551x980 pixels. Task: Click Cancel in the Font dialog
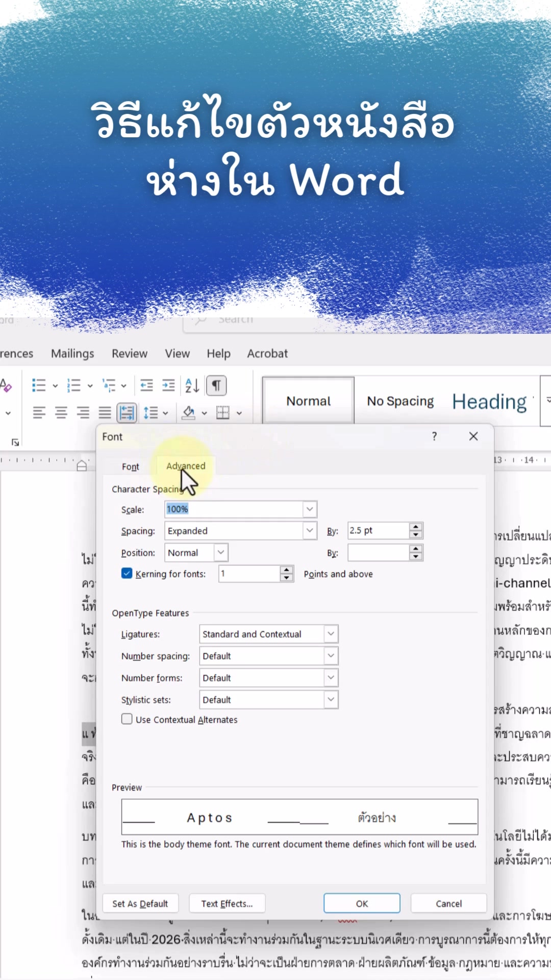[x=448, y=903]
